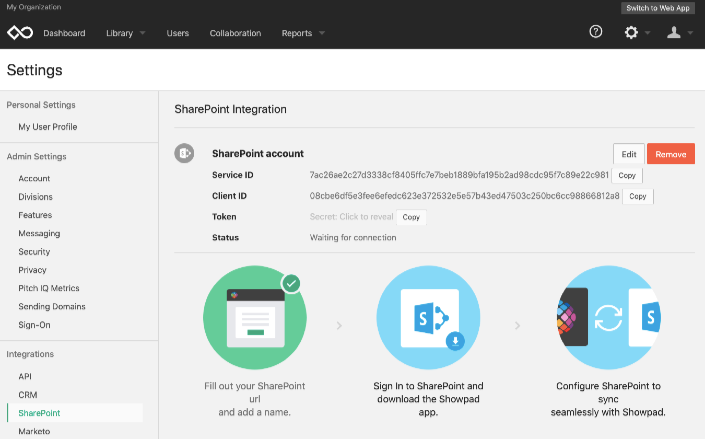Go to the Dashboard menu
The image size is (705, 439).
[x=64, y=33]
